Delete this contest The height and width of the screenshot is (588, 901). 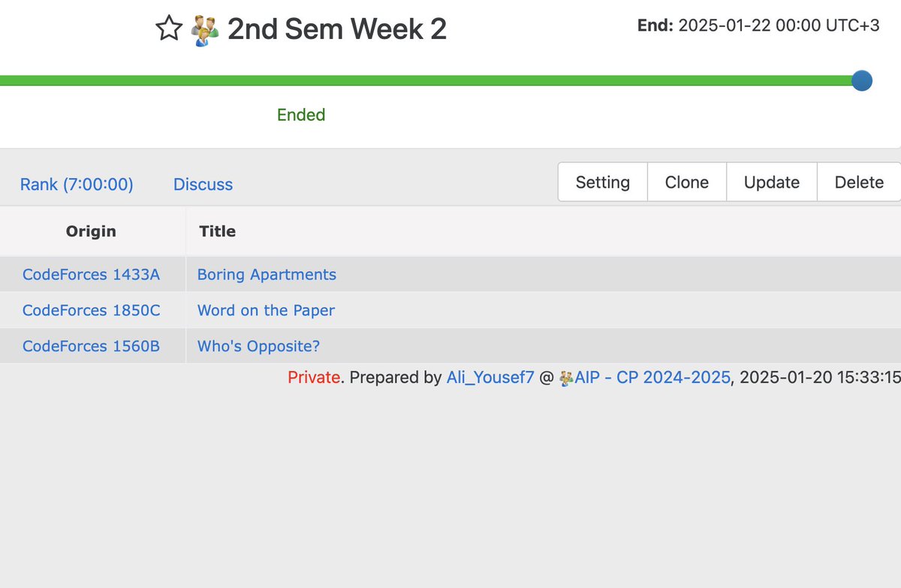pos(859,182)
